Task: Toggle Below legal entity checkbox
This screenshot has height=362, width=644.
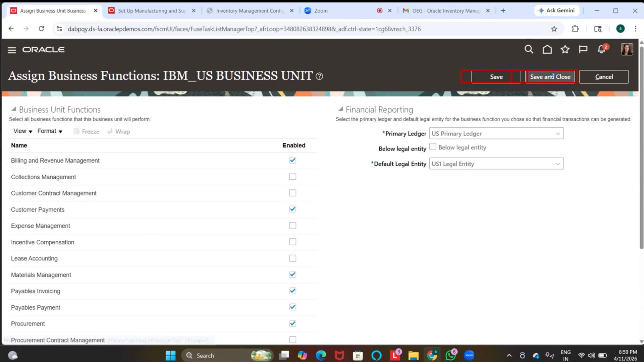Action: (433, 147)
